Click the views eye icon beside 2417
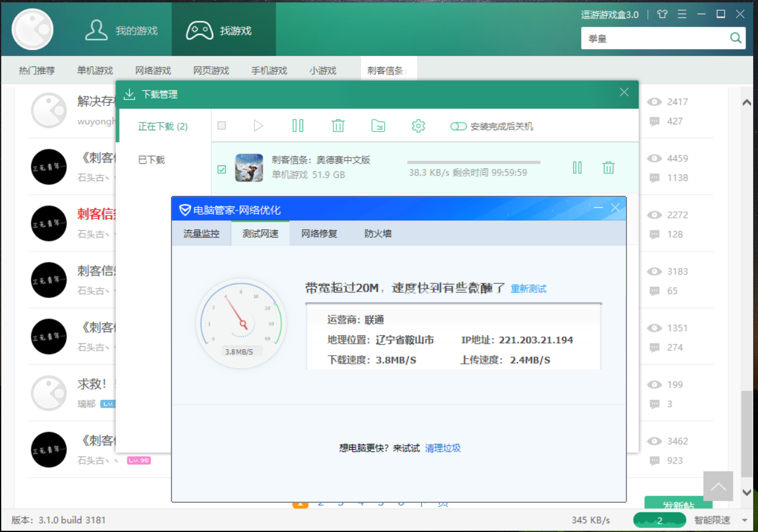Screen dimensions: 758x532 (655, 102)
